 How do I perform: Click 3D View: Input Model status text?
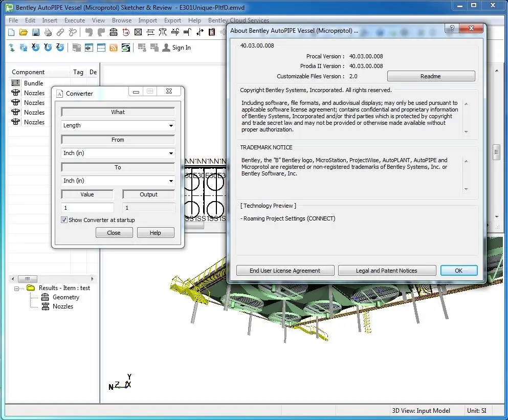tap(421, 411)
